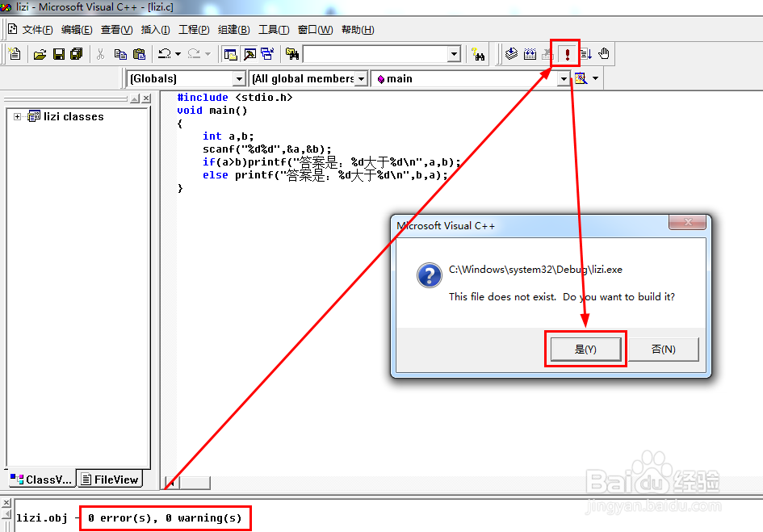Open the 插入(I) menu
Image resolution: width=763 pixels, height=532 pixels.
tap(155, 30)
